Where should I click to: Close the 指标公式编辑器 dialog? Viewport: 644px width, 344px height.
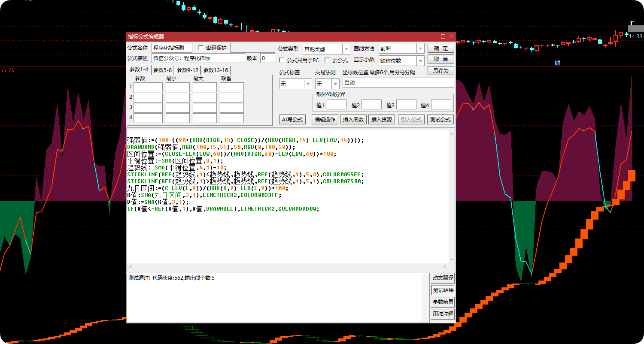point(451,37)
